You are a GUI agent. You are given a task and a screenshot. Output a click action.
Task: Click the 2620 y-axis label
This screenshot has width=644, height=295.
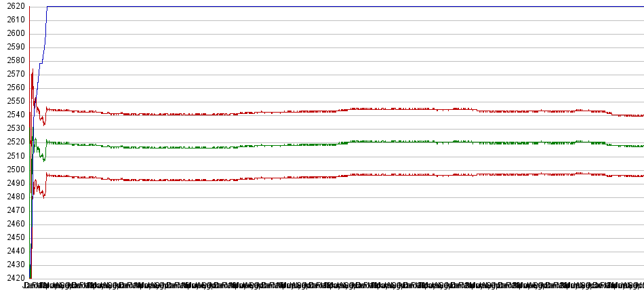click(x=13, y=6)
